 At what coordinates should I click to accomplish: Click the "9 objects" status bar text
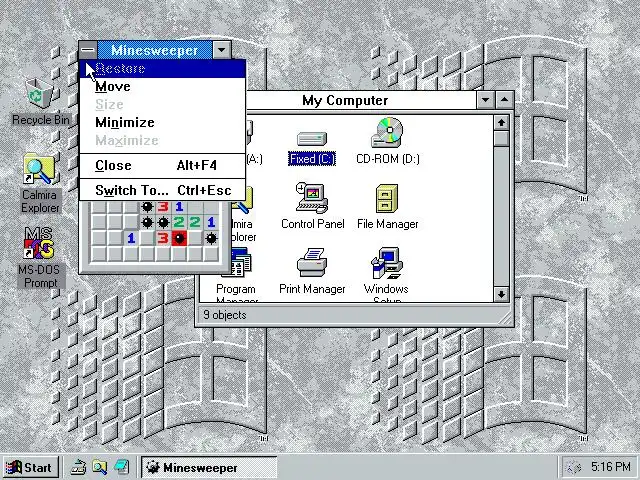(x=224, y=315)
